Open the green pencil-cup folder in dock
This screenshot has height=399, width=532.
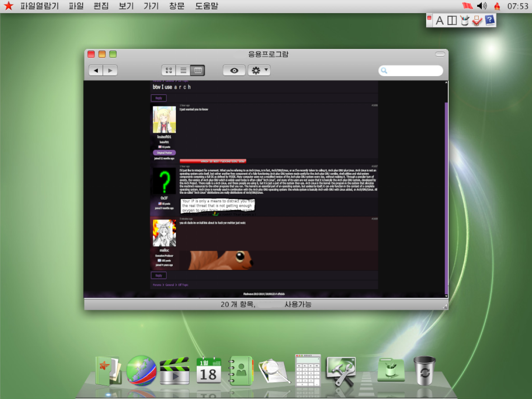pyautogui.click(x=391, y=370)
